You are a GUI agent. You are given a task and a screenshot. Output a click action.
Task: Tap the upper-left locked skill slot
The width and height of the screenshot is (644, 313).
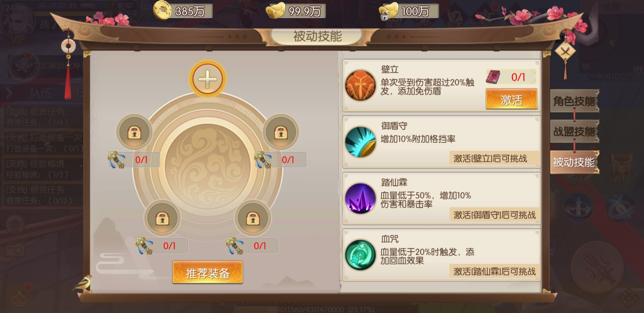pos(134,132)
